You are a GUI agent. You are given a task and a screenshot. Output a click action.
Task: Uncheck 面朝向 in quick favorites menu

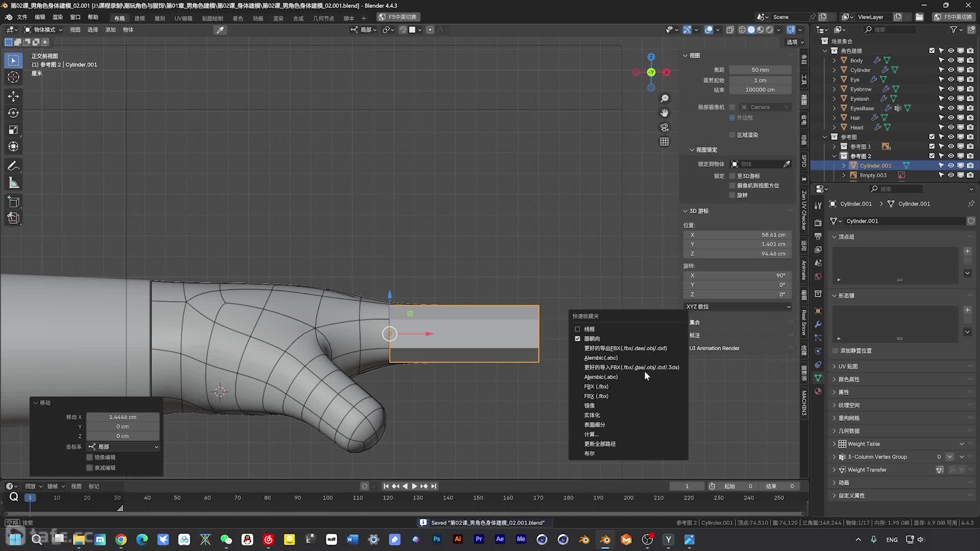[x=577, y=339]
